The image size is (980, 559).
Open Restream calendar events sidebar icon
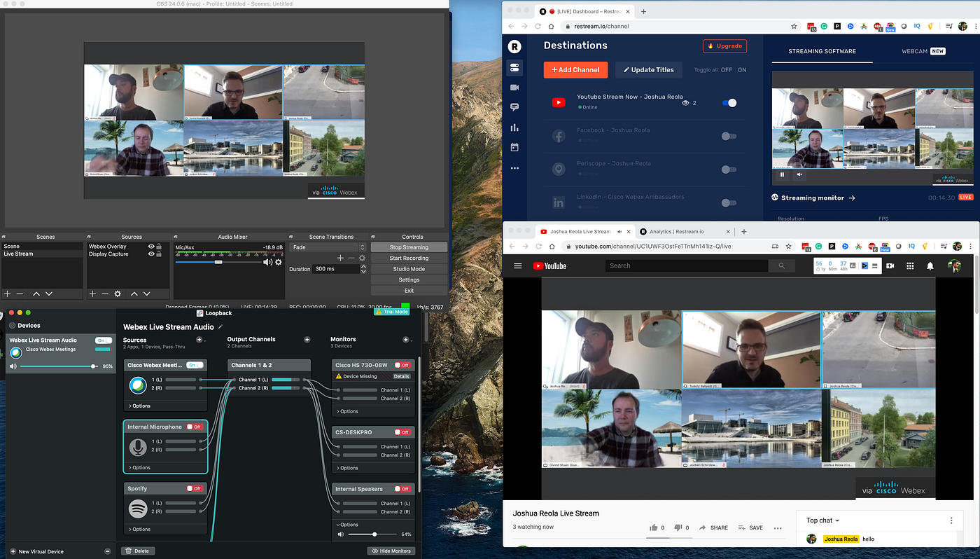click(x=514, y=147)
